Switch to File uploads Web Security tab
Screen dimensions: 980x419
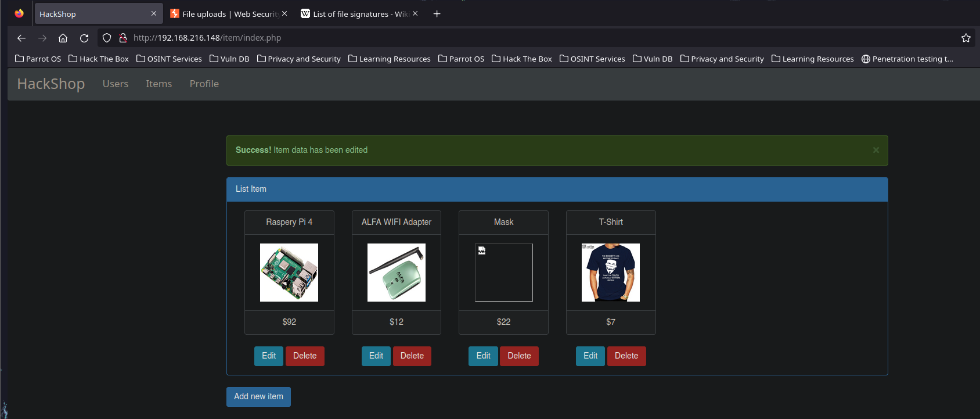(230, 14)
